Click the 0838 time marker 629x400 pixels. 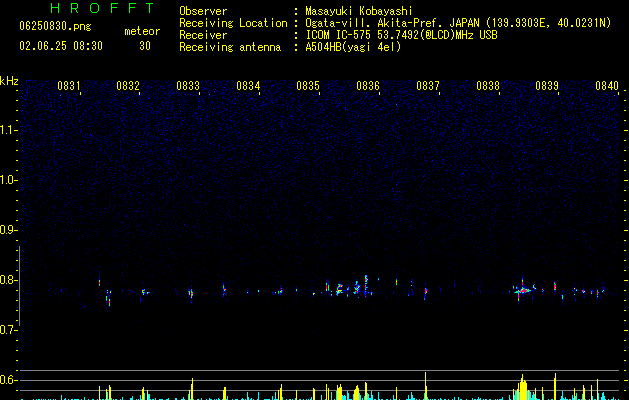pyautogui.click(x=488, y=86)
